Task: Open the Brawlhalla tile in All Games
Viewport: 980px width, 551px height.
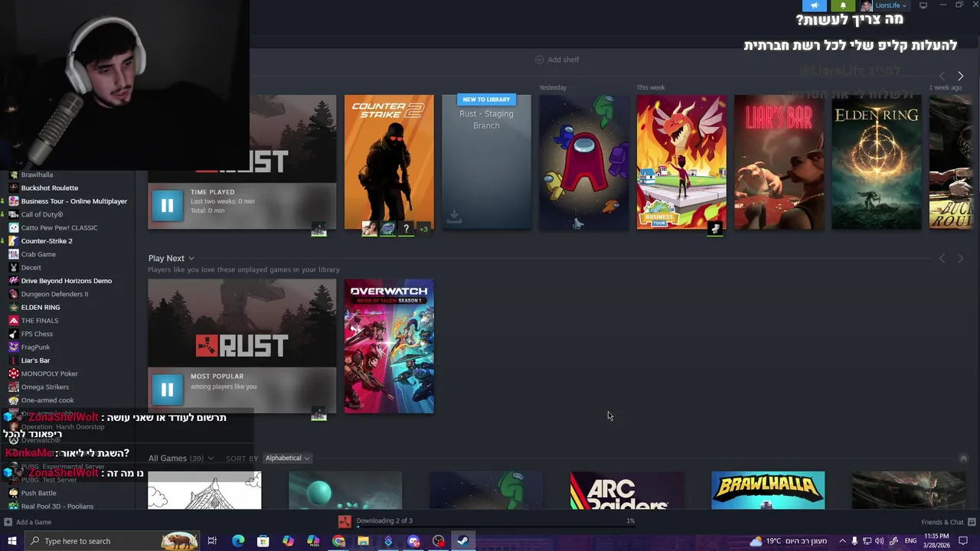Action: pos(768,491)
